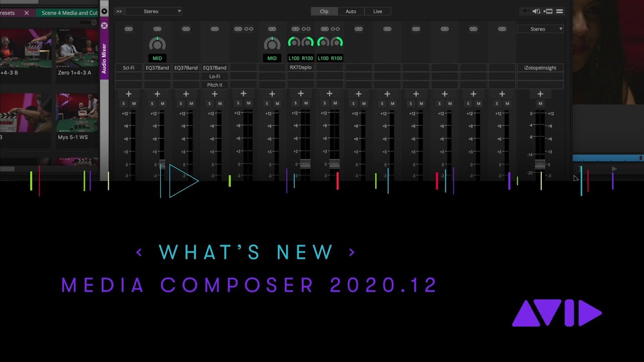Screen dimensions: 644x362
Task: Open the top-left Stereo mix mode dropdown
Action: 153,11
